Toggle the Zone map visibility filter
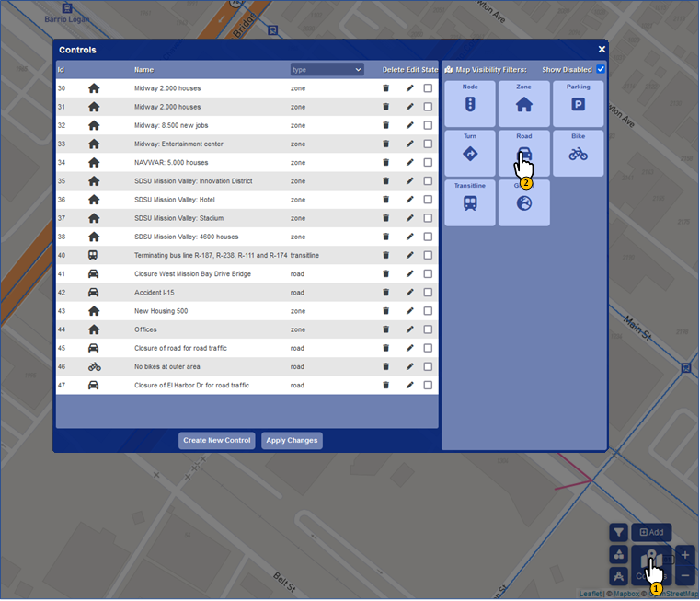700x601 pixels. coord(523,104)
